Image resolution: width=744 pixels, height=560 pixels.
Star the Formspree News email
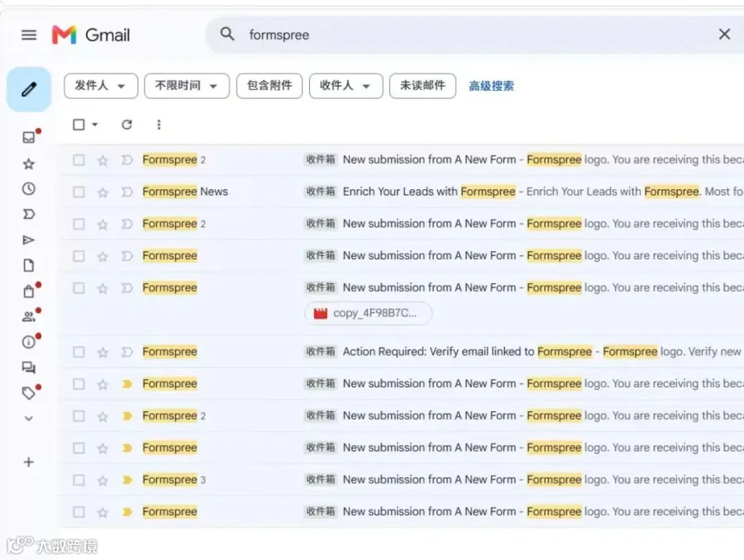[103, 192]
